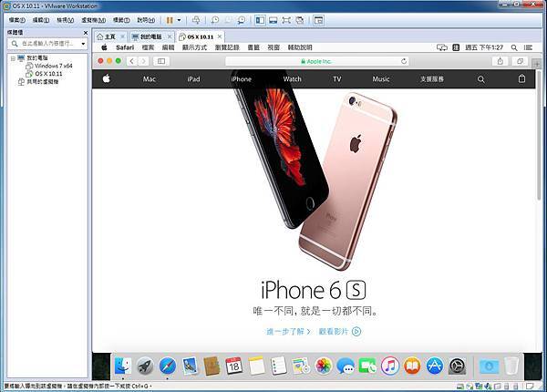Open App Store from the Dock
The image size is (547, 392).
coord(435,366)
